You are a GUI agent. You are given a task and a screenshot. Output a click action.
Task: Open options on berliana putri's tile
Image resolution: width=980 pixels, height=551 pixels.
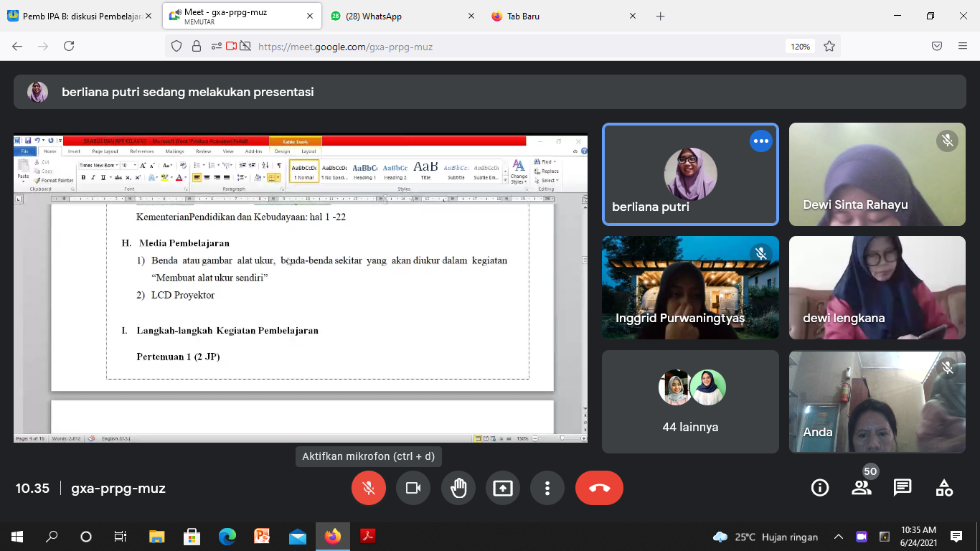tap(760, 141)
